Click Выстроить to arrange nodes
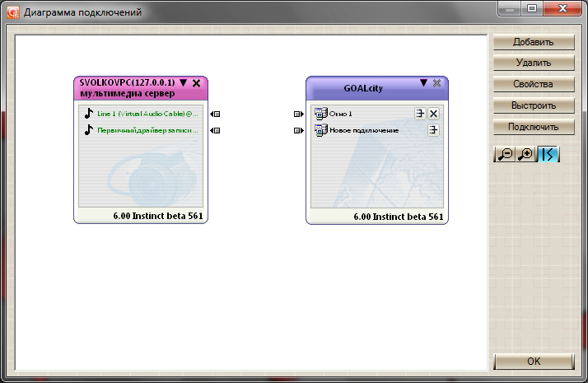588x383 pixels. (x=534, y=105)
